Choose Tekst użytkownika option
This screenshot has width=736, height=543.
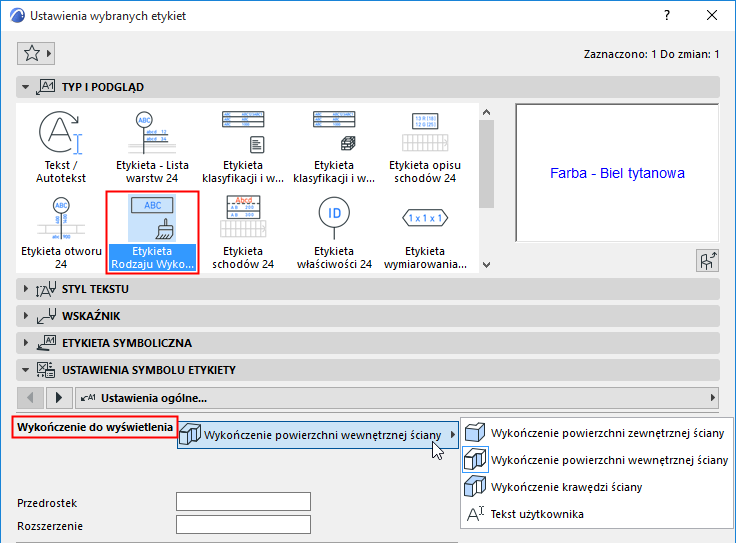click(x=596, y=514)
